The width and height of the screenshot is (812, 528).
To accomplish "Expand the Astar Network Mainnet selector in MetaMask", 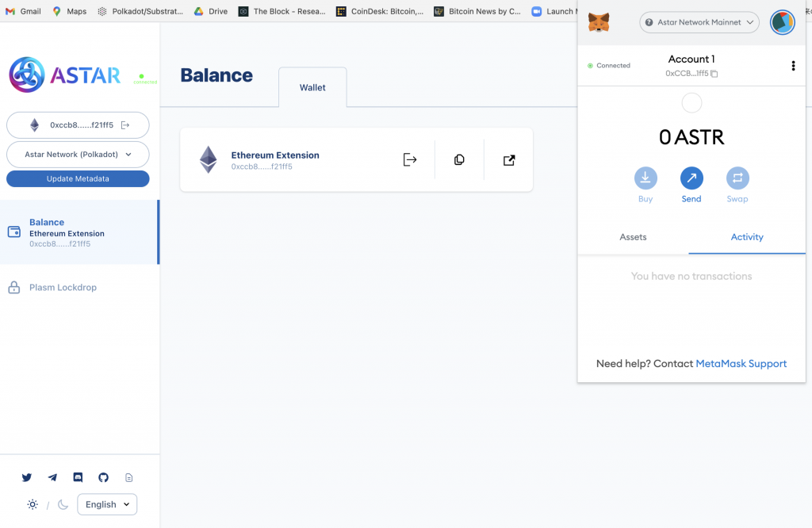I will point(699,22).
